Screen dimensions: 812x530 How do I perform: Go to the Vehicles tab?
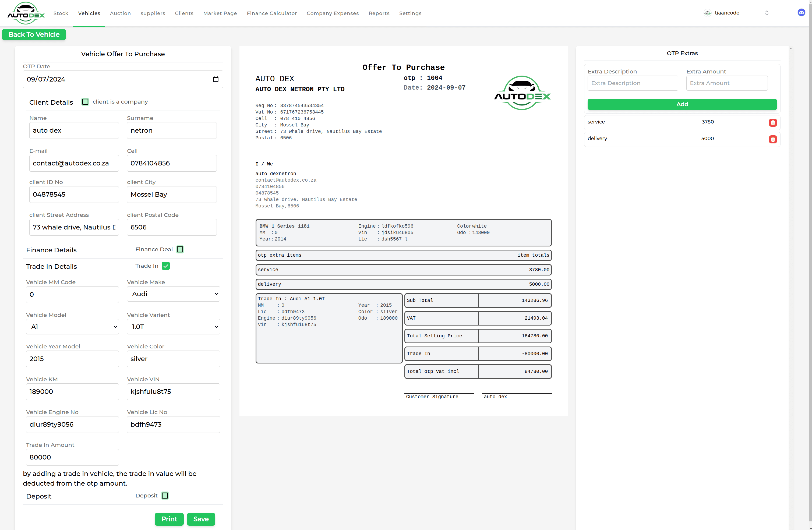(x=89, y=13)
